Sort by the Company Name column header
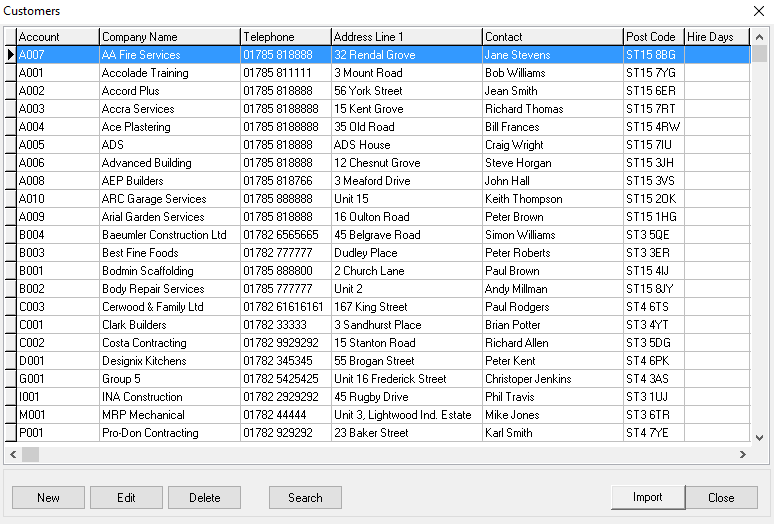The image size is (774, 524). click(170, 37)
